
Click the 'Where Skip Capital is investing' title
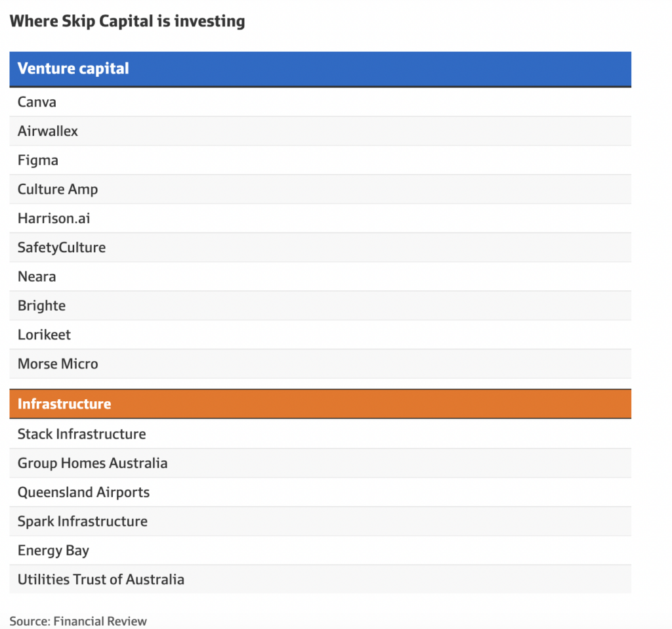coord(127,21)
